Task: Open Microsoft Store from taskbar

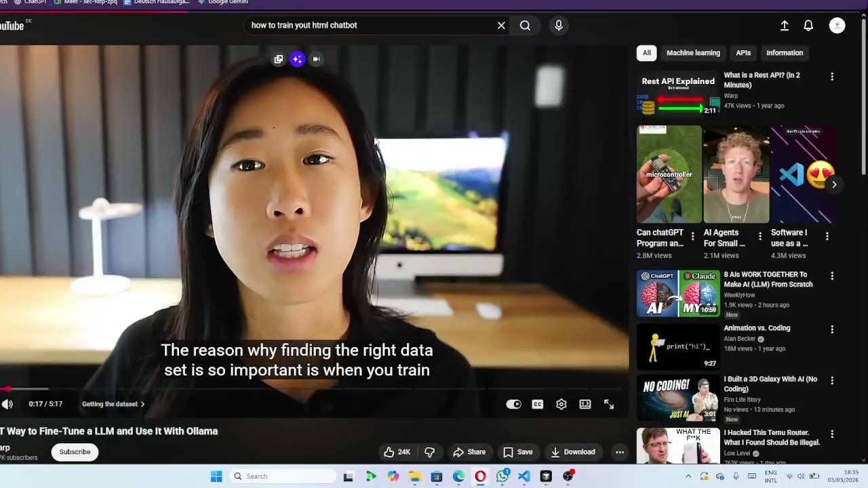Action: coord(436,476)
